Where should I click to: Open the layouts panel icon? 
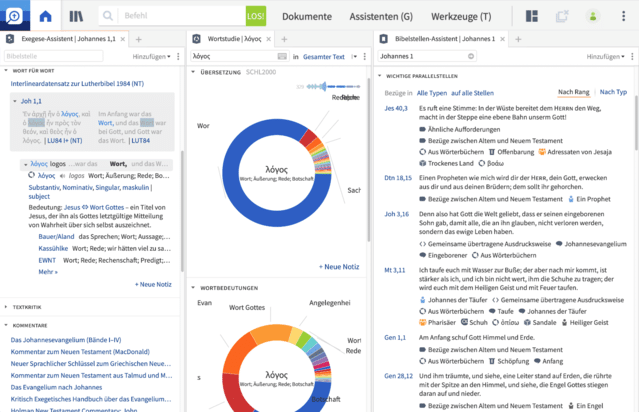pos(533,16)
